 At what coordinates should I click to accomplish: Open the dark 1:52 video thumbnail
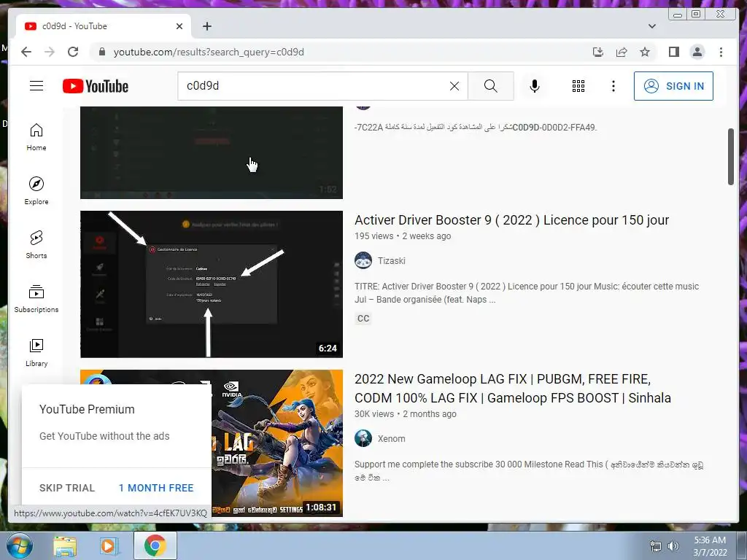212,152
